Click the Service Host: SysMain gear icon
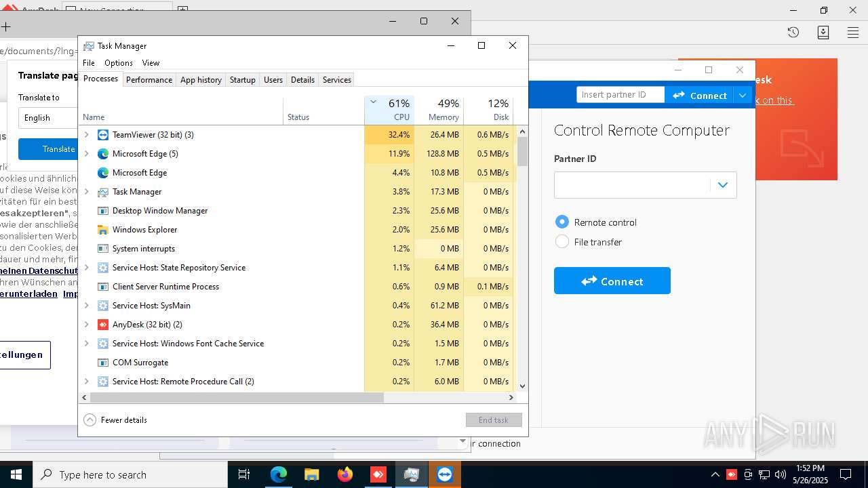Screen dimensions: 868x488 click(103, 306)
